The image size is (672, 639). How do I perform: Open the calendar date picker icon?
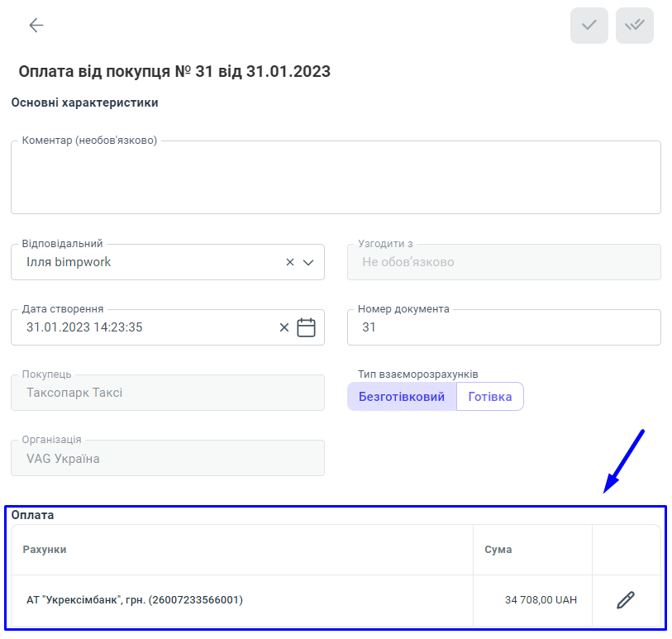tap(307, 327)
